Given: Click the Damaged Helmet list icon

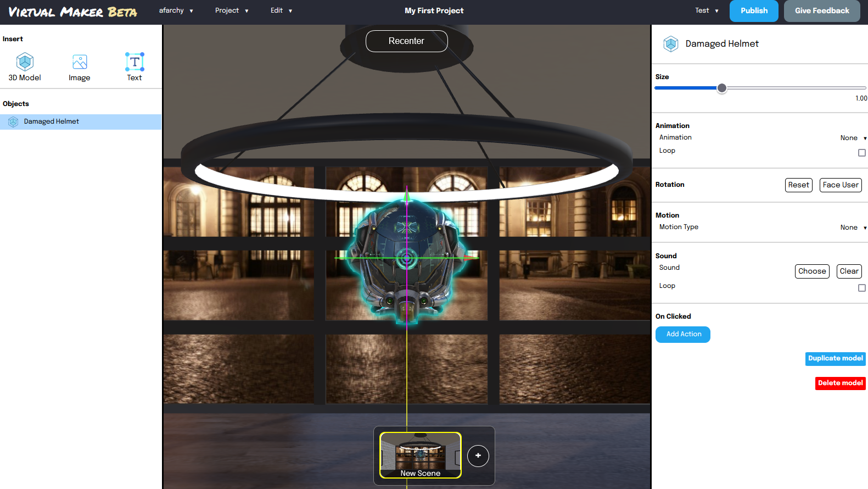Looking at the screenshot, I should 13,122.
